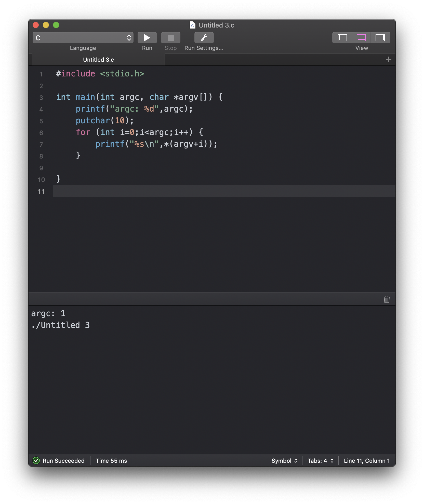This screenshot has width=424, height=504.
Task: Toggle the left sidebar panel view
Action: point(342,38)
